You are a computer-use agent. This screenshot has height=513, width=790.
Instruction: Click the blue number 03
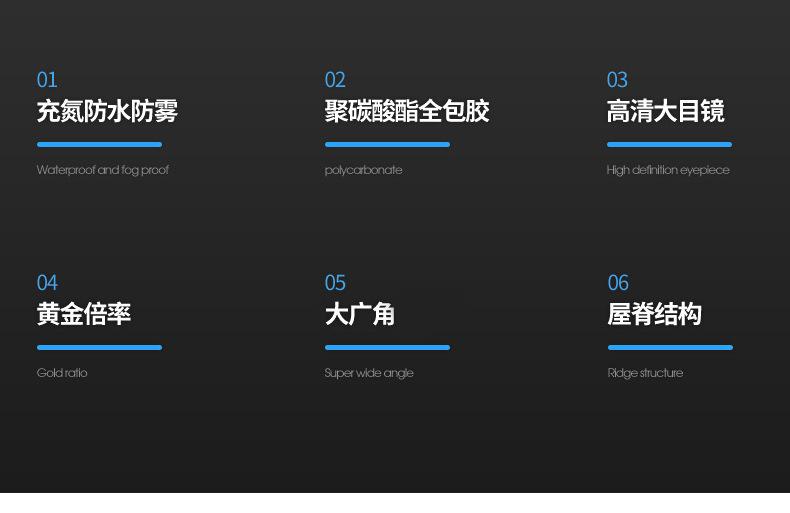(x=617, y=80)
